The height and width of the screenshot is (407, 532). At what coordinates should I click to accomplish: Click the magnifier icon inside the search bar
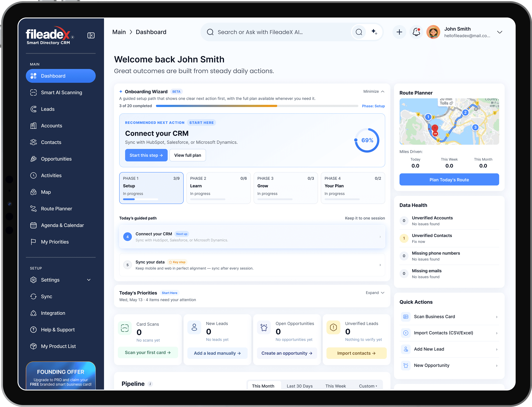click(x=359, y=32)
